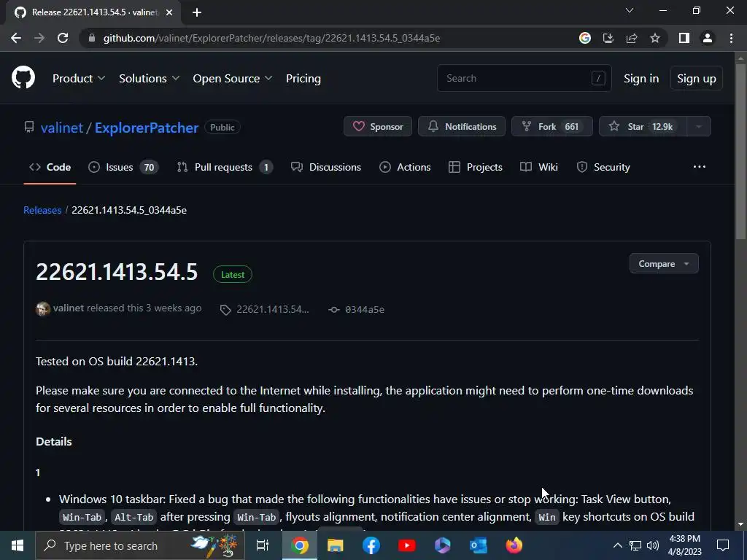Open the Chrome three-dot menu

click(x=731, y=38)
